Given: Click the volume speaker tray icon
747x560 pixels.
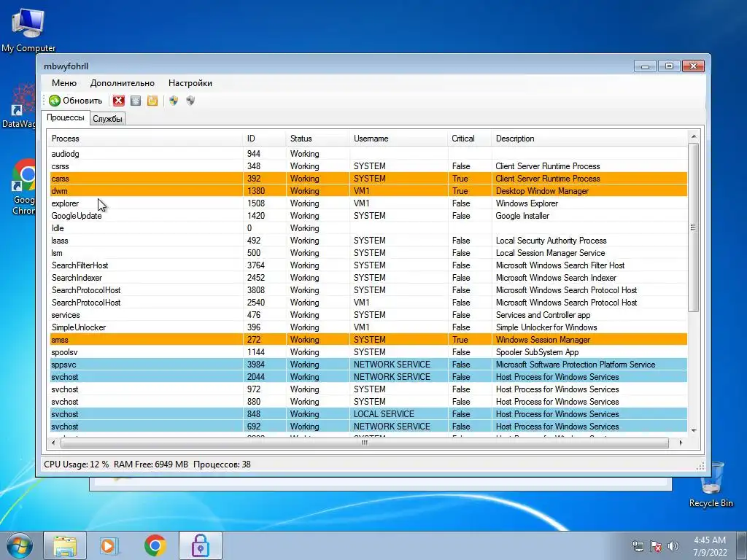Looking at the screenshot, I should pos(673,546).
